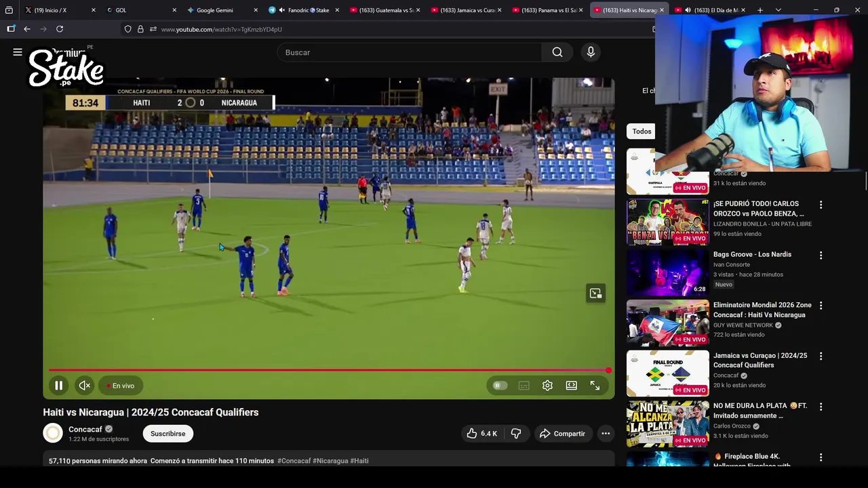
Task: Open the Bags Groove video thumbnail
Action: pos(667,272)
